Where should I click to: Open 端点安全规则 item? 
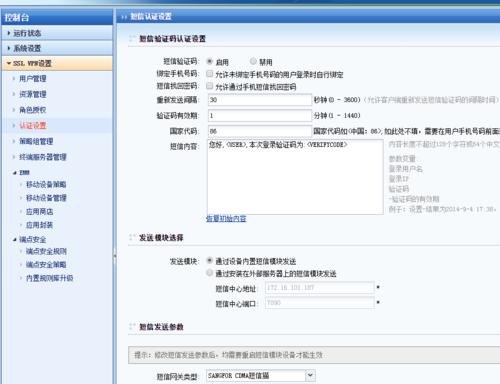[46, 251]
